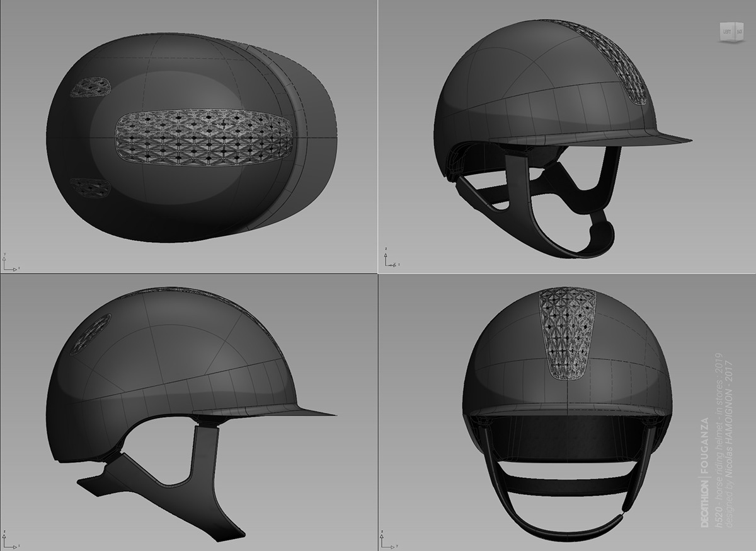Click the LEFT face of the view cube
Screen dimensions: 756x551
coord(728,30)
